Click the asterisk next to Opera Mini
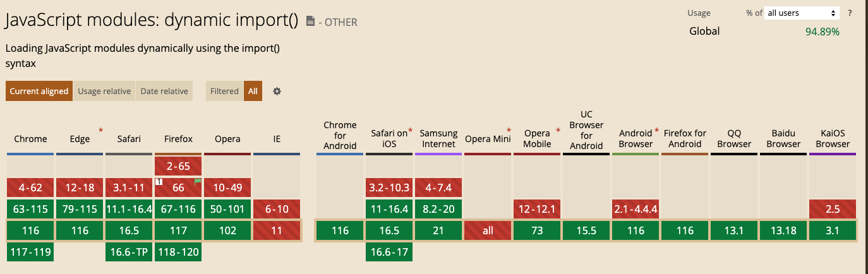Screen dimensions: 868x274 click(x=509, y=131)
